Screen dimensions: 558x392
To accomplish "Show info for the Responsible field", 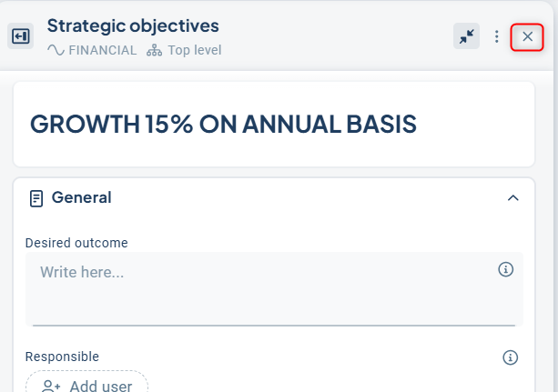I will [511, 357].
